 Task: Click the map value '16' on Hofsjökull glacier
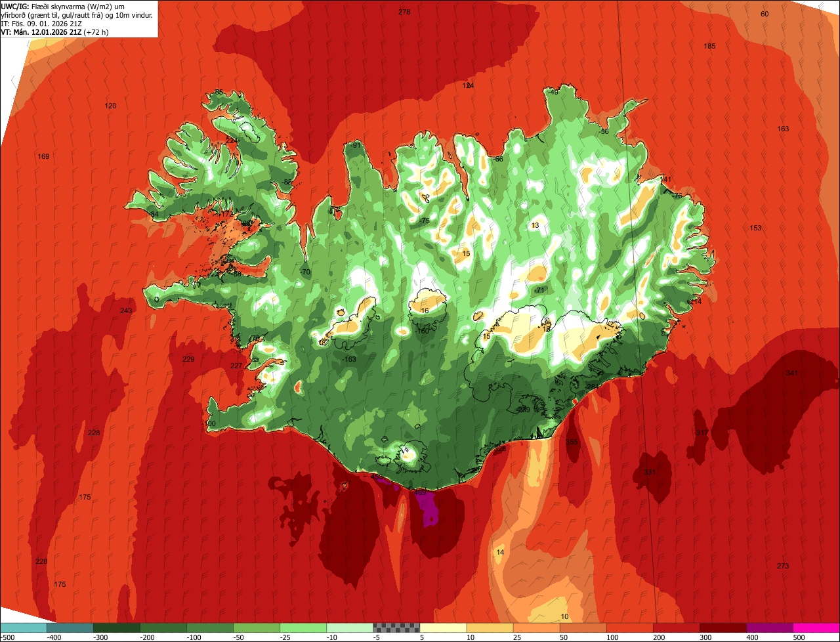pyautogui.click(x=425, y=310)
